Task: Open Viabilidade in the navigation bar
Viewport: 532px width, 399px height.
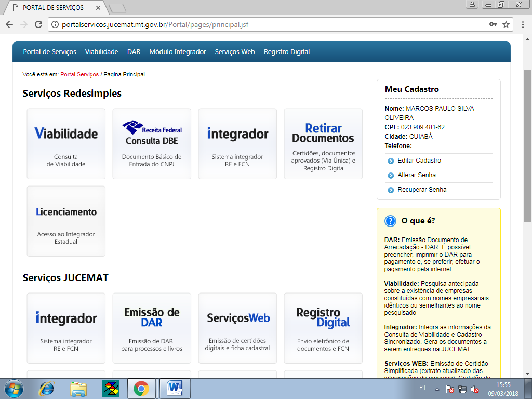Action: [101, 51]
